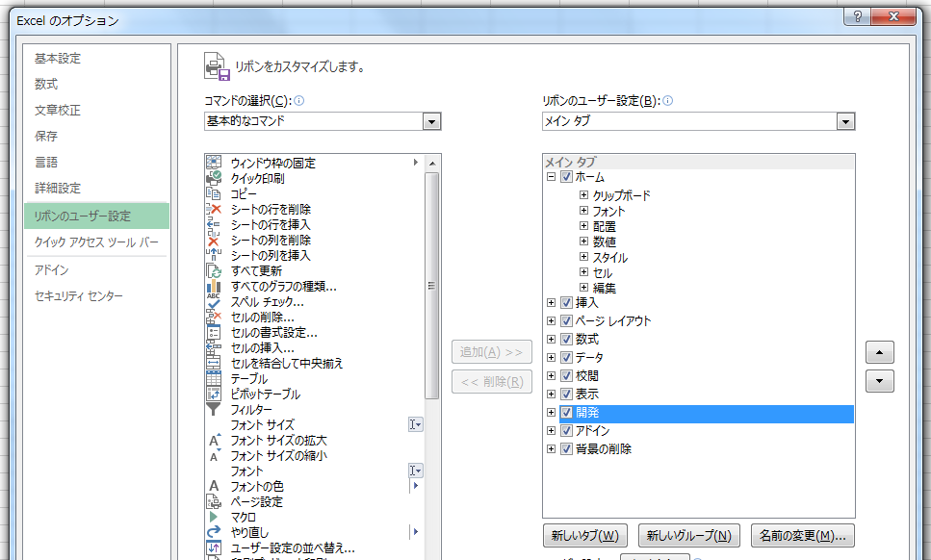This screenshot has width=931, height=560.
Task: Uncheck the 開発 tab checkbox
Action: coord(566,412)
